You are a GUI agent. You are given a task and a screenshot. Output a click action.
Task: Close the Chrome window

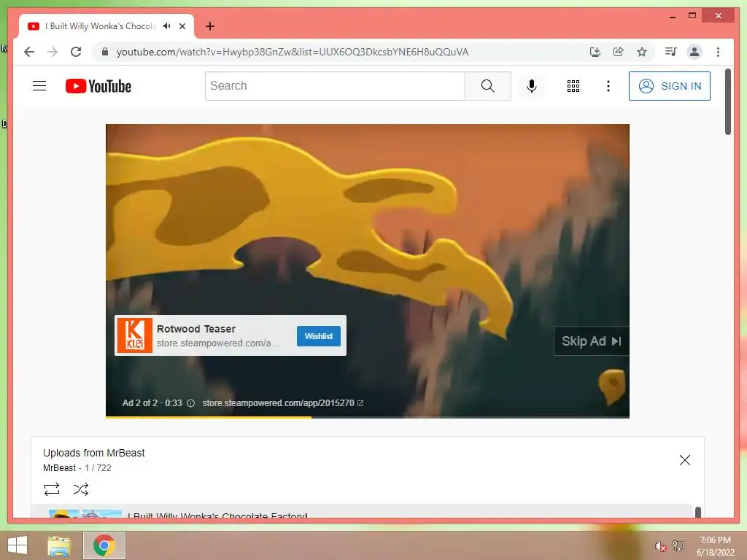[719, 16]
